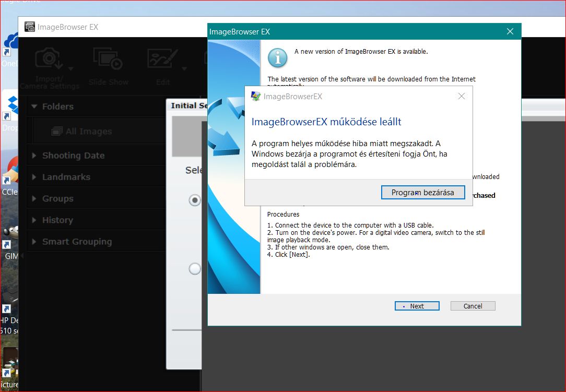The image size is (566, 392).
Task: Expand the History section
Action: tap(34, 220)
